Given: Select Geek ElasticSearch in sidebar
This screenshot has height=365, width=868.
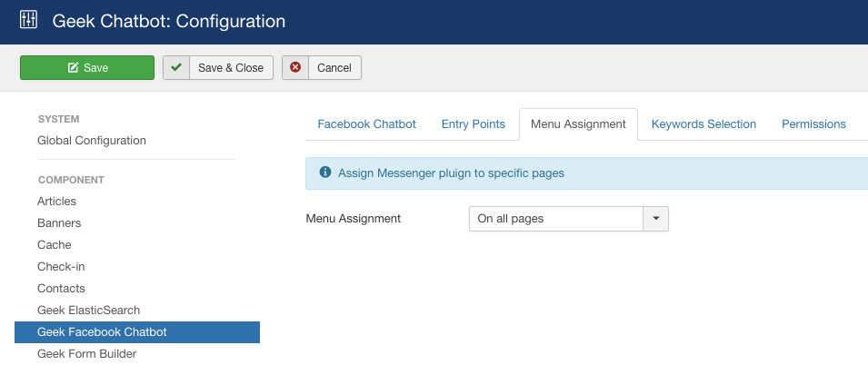Looking at the screenshot, I should coord(88,311).
